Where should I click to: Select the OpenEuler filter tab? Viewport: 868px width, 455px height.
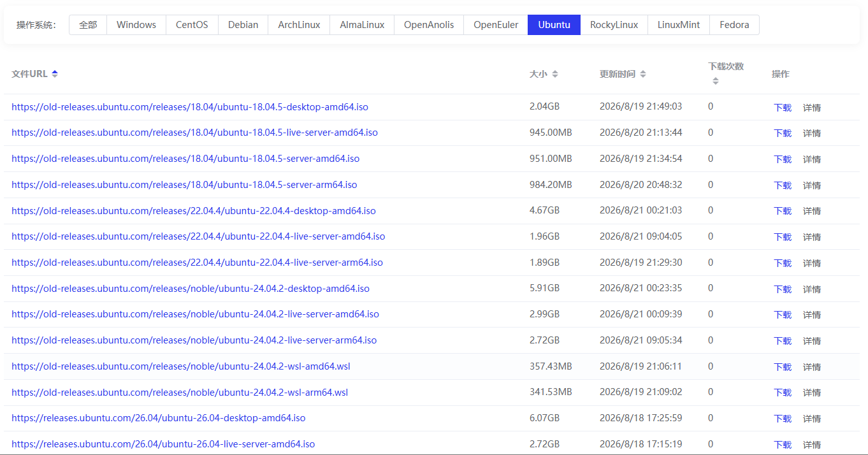496,25
